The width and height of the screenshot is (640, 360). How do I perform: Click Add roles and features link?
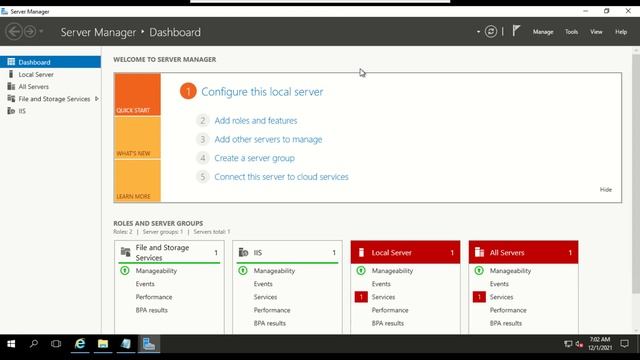click(256, 120)
